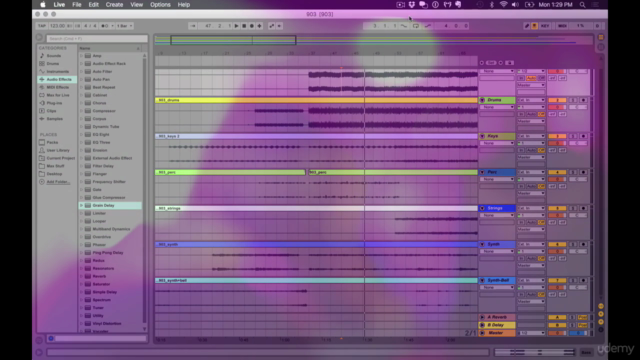This screenshot has height=360, width=640.
Task: Select the EQ Eight device
Action: pyautogui.click(x=101, y=134)
